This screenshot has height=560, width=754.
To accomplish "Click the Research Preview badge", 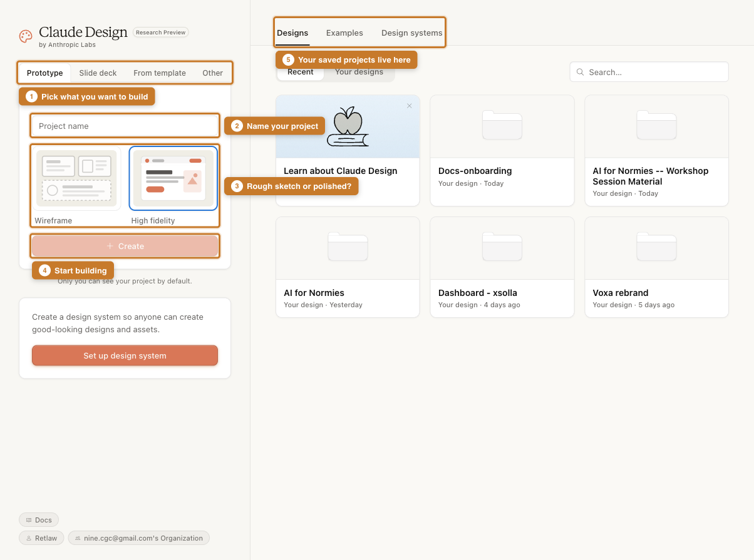I will pos(161,33).
